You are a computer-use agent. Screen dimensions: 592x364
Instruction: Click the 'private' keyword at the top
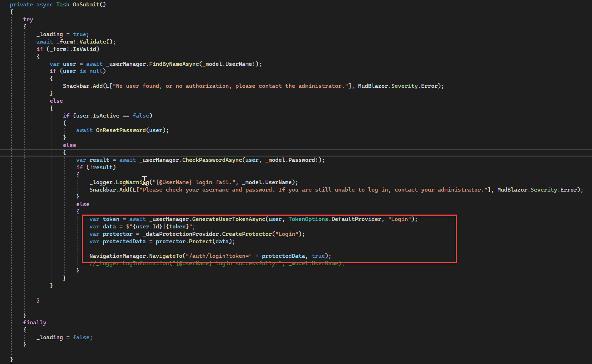[x=21, y=5]
